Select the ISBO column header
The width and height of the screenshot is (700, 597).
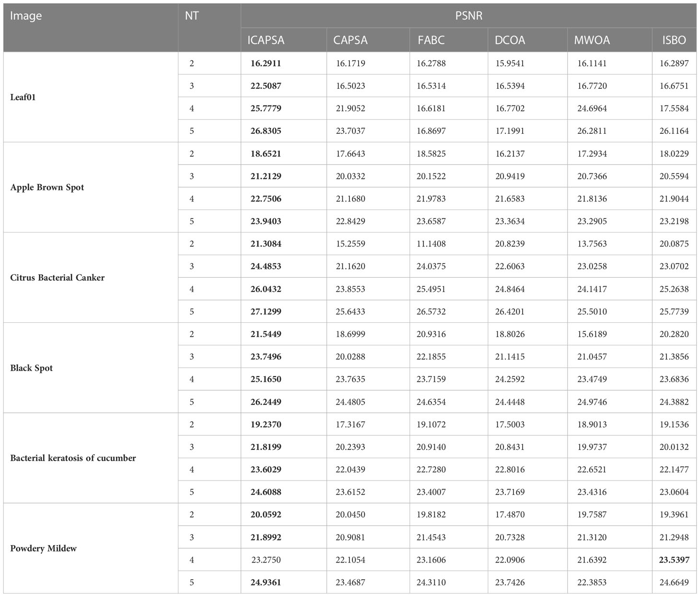coord(674,40)
